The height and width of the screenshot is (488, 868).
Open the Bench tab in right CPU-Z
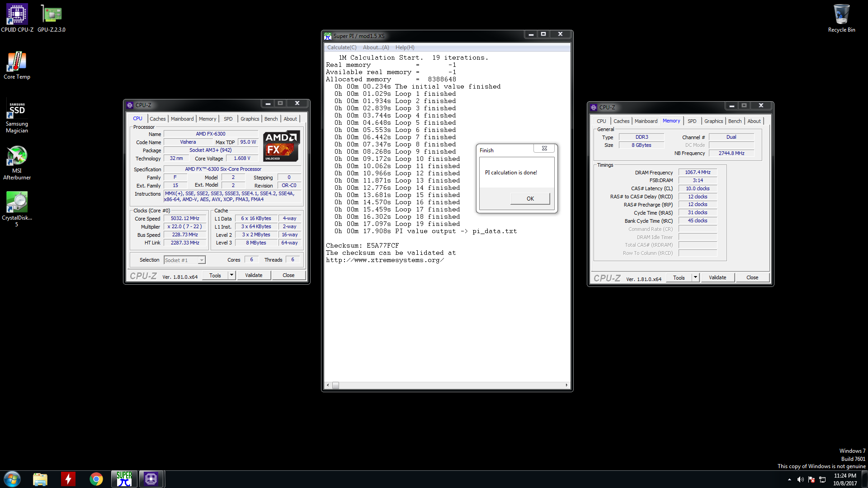pos(735,121)
